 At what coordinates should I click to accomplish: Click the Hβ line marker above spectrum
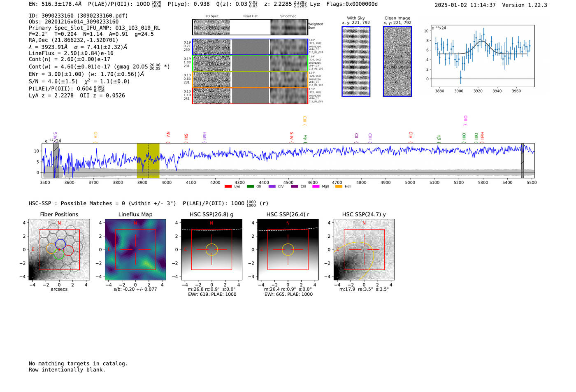pos(439,138)
